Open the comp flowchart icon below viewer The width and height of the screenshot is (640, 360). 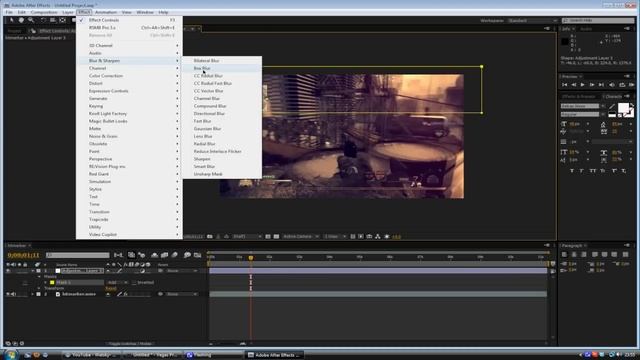click(x=378, y=236)
